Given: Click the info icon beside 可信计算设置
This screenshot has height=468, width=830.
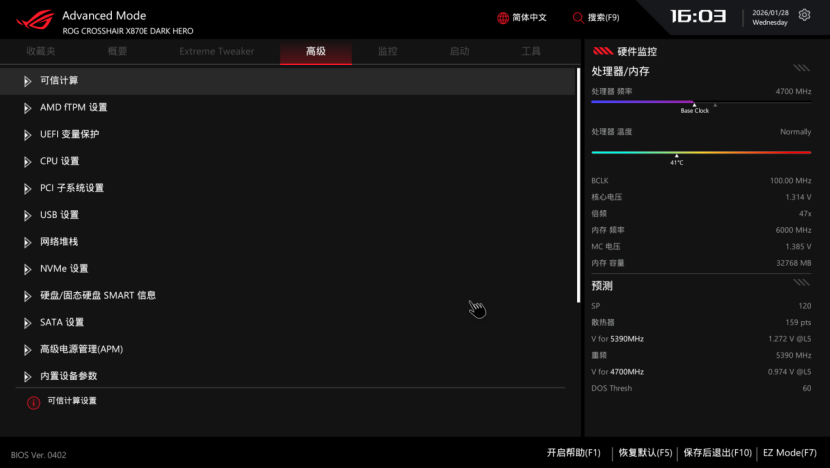Looking at the screenshot, I should [x=33, y=402].
